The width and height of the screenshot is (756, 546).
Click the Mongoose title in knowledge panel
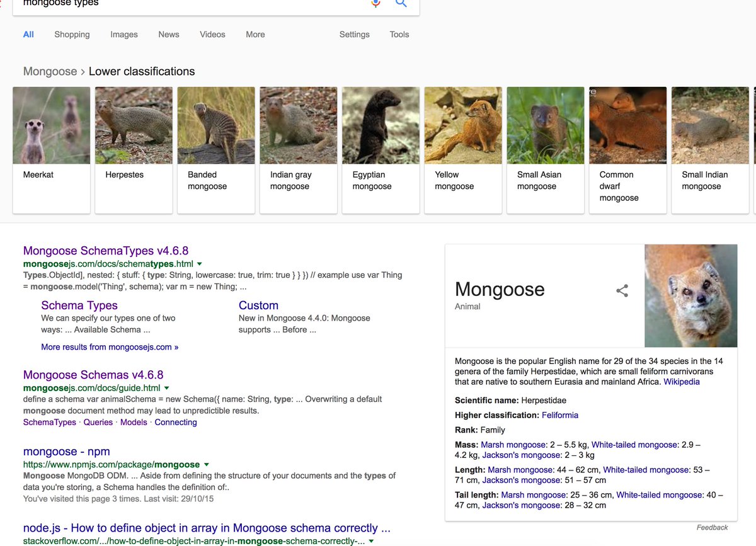point(500,289)
